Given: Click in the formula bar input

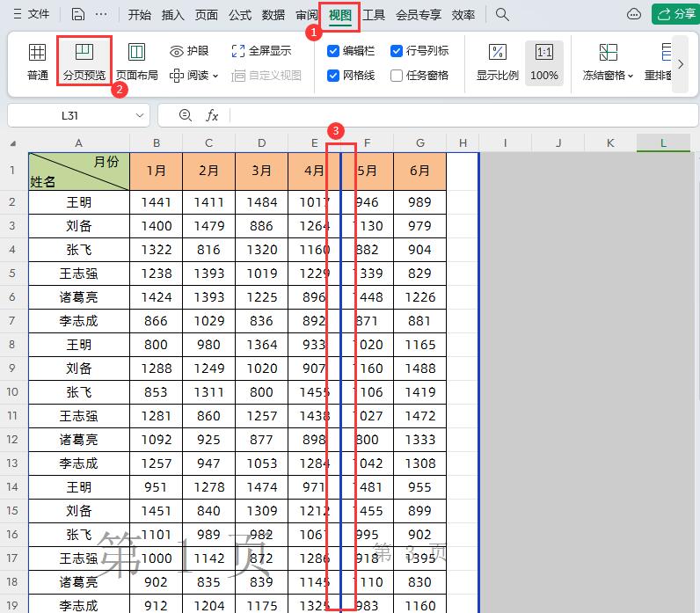Looking at the screenshot, I should click(463, 115).
